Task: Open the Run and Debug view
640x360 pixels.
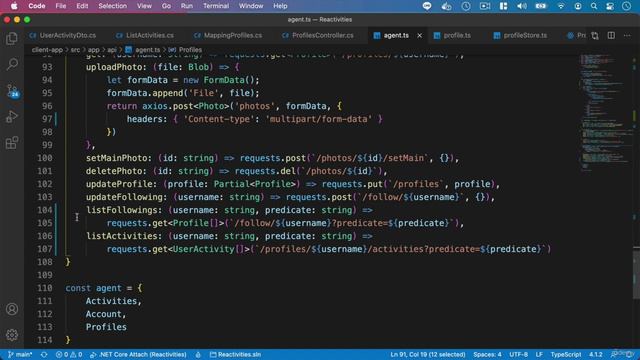Action: coord(12,117)
